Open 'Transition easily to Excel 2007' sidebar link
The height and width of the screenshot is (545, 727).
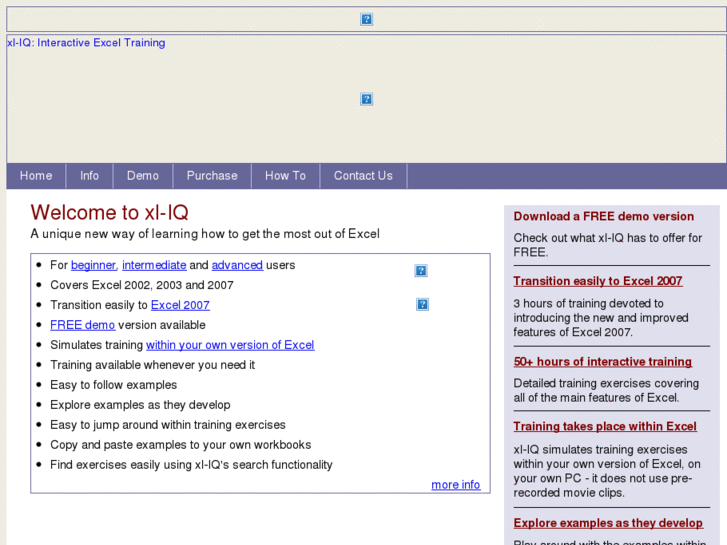tap(598, 281)
